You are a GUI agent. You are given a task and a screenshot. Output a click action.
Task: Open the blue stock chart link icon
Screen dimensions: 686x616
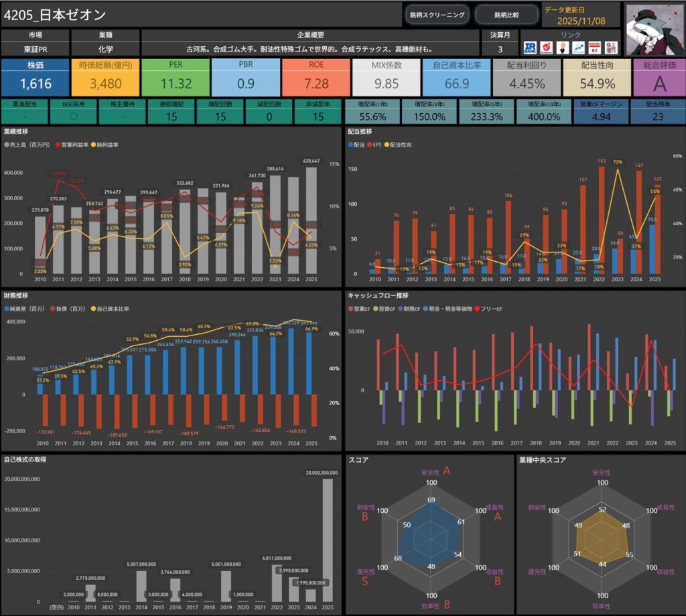(577, 48)
